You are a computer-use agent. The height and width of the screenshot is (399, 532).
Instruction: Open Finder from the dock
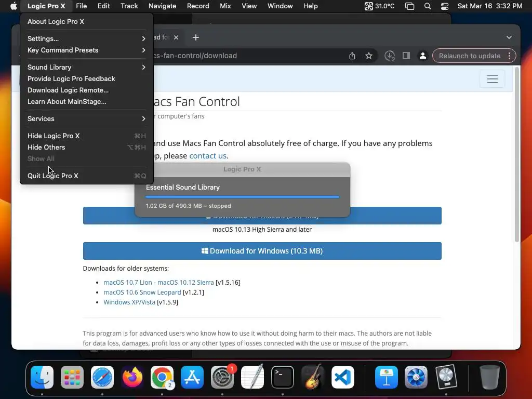click(x=42, y=377)
